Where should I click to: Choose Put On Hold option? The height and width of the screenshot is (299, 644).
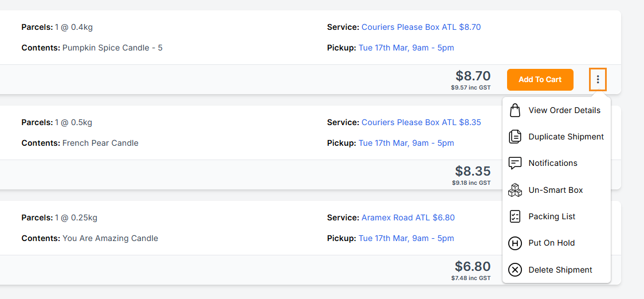(x=552, y=243)
